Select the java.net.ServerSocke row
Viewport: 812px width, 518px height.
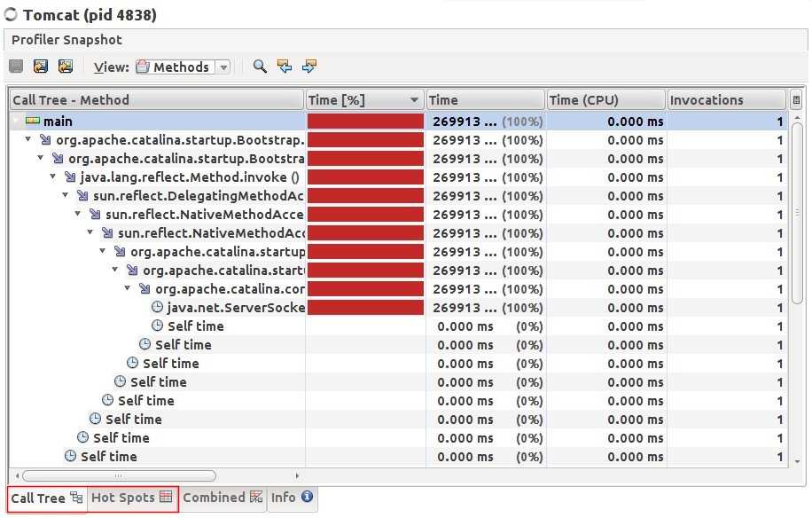click(x=399, y=308)
